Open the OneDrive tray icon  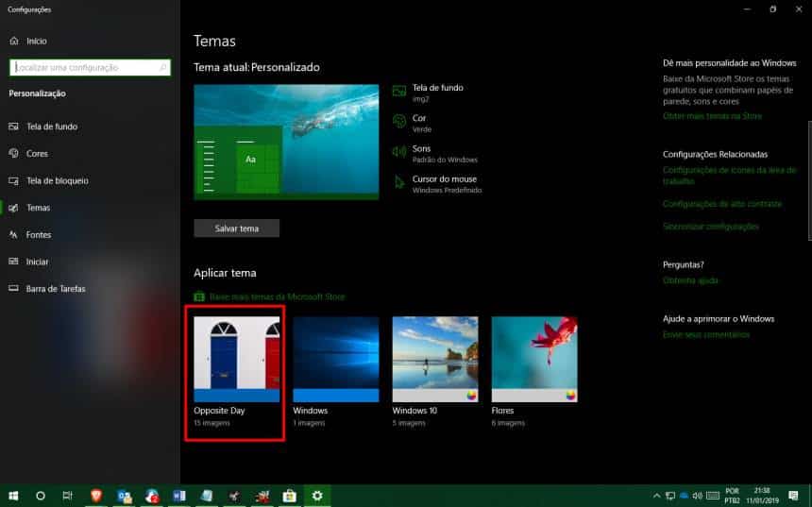click(684, 496)
